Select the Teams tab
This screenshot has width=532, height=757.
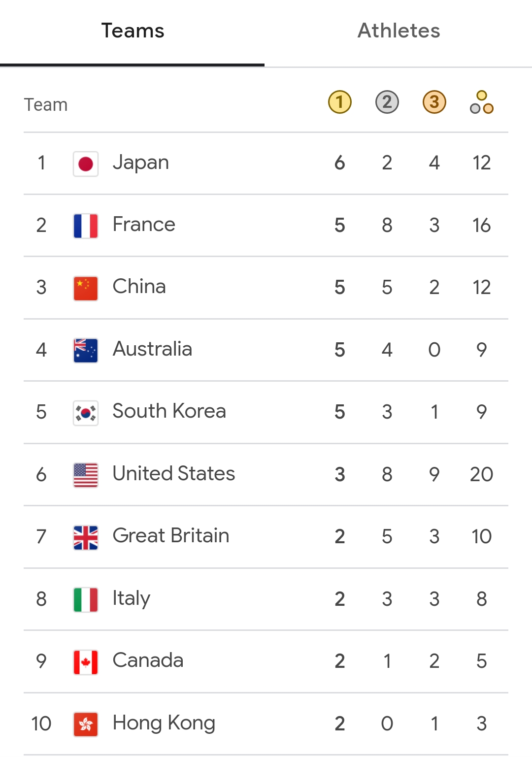[x=133, y=31]
